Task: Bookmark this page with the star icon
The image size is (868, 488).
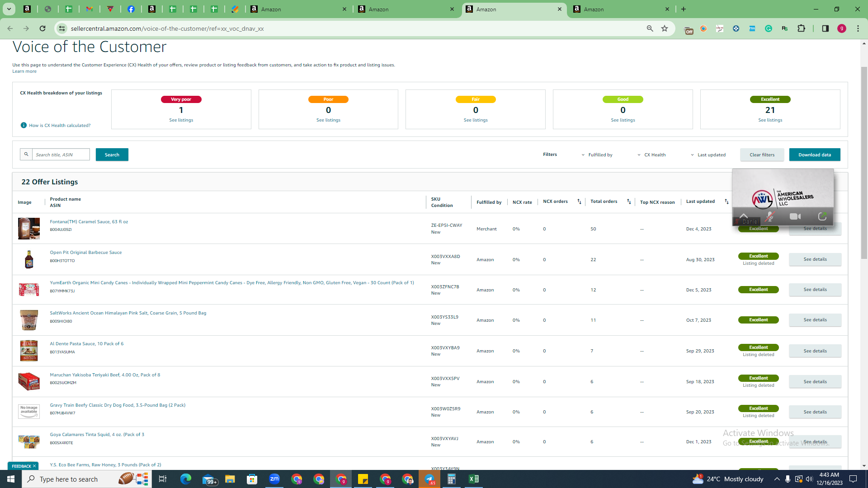Action: tap(665, 28)
